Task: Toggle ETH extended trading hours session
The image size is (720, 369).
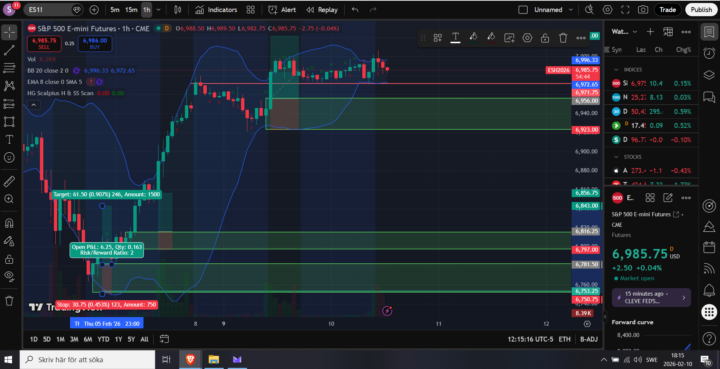Action: coord(564,339)
